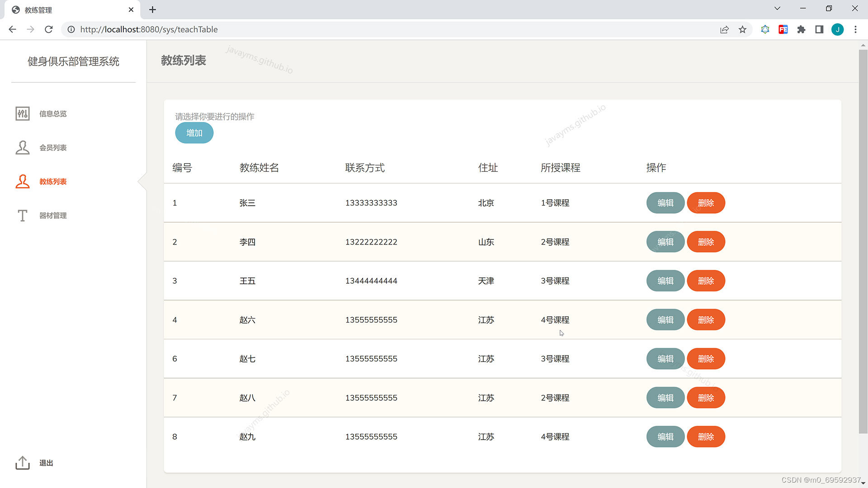The height and width of the screenshot is (488, 868).
Task: Click the first blue-green extension icon
Action: (765, 29)
